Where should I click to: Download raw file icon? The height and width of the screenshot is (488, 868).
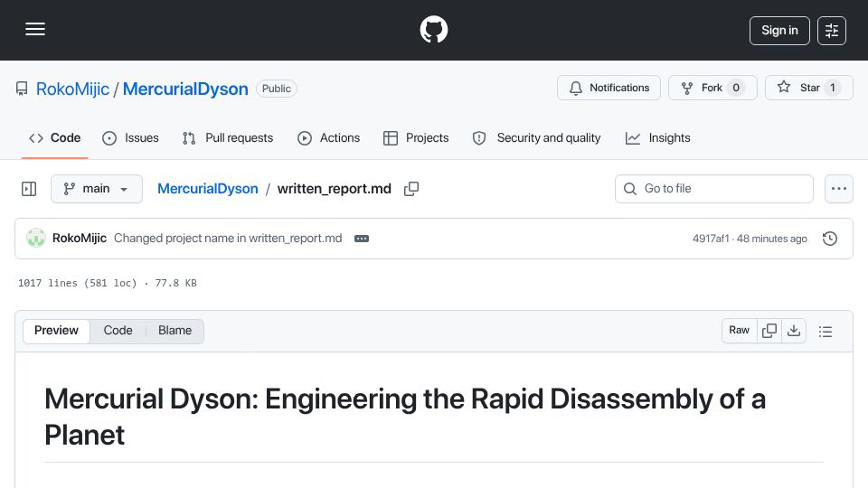coord(794,331)
